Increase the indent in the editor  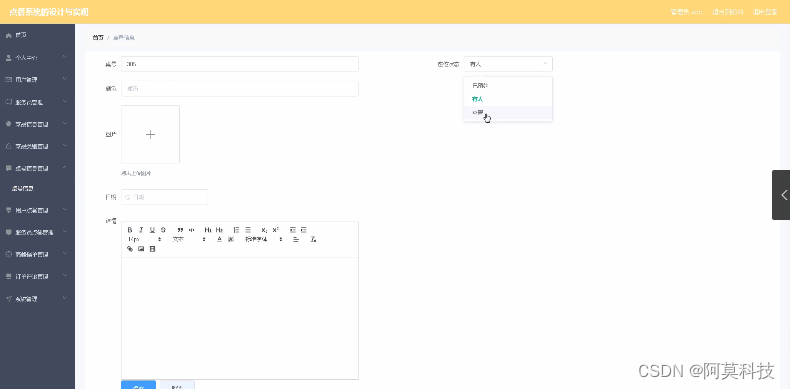[x=303, y=230]
